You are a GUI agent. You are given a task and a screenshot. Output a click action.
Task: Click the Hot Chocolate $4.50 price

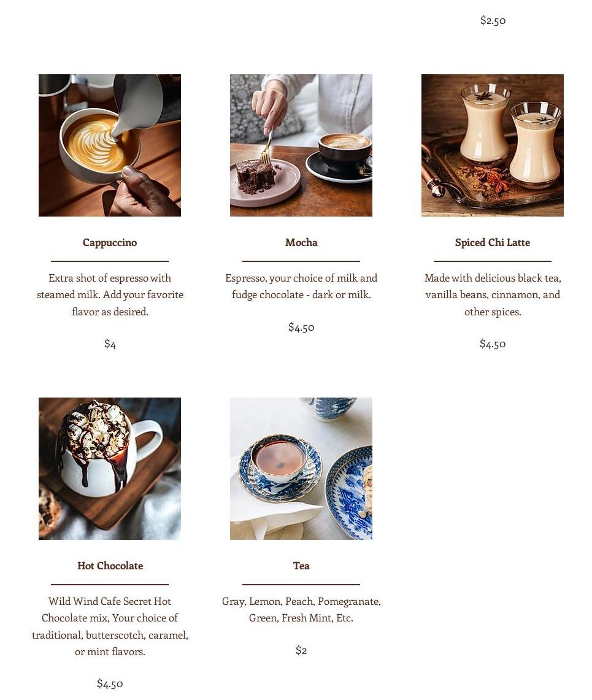point(110,684)
